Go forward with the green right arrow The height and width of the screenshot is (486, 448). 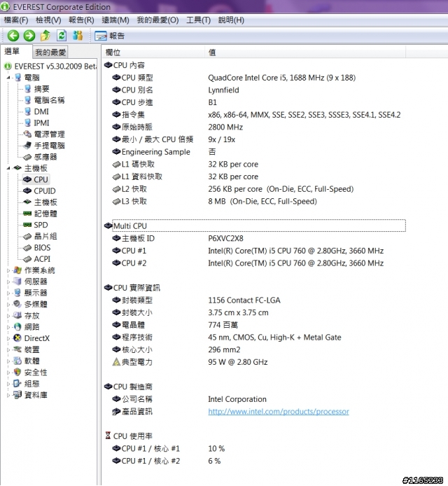[29, 36]
